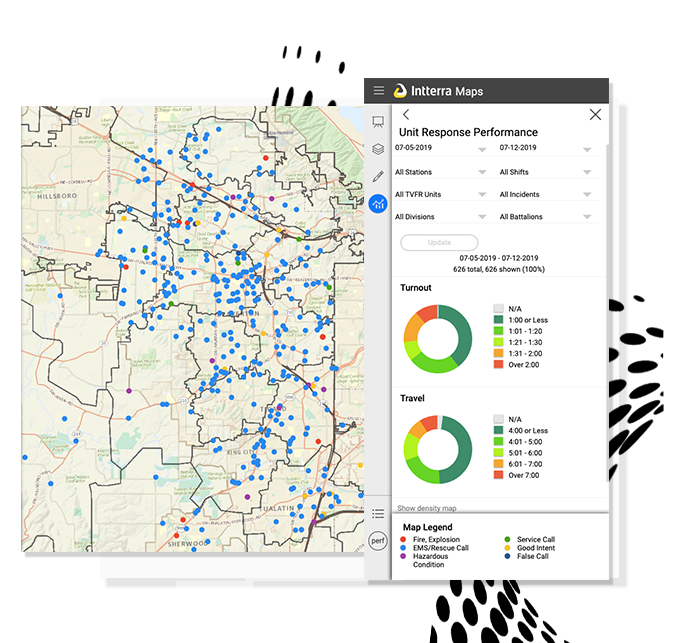Image resolution: width=674 pixels, height=643 pixels.
Task: Click the Service Call green legend dot
Action: pyautogui.click(x=507, y=539)
